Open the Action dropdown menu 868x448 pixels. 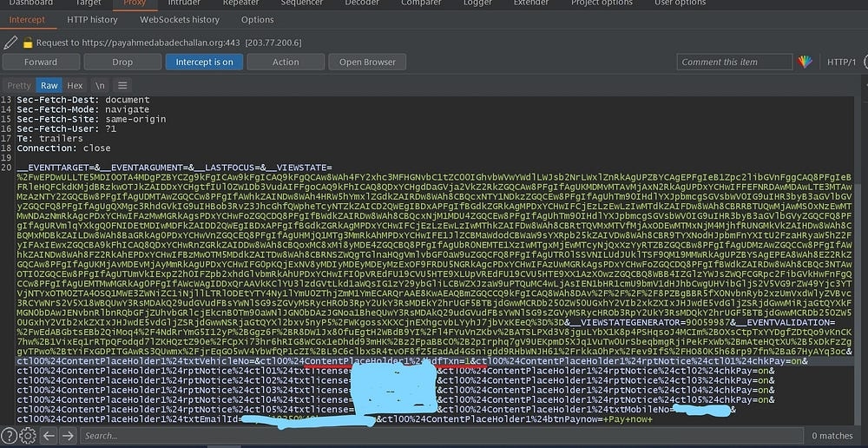(x=286, y=62)
